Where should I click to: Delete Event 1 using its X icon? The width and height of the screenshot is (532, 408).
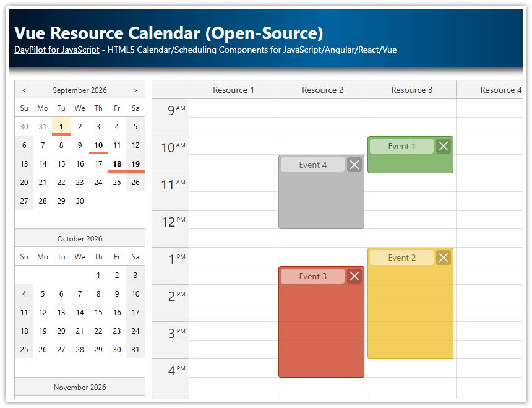pos(444,146)
